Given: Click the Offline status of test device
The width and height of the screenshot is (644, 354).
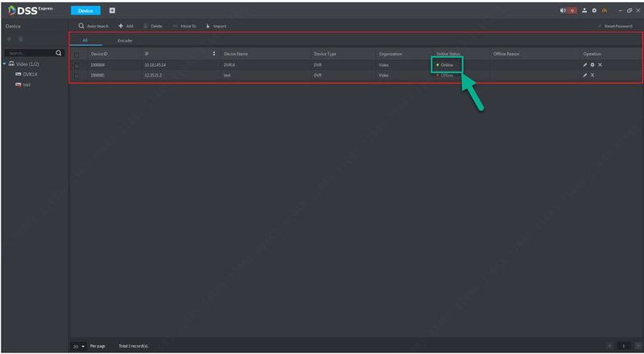Looking at the screenshot, I should click(x=445, y=75).
